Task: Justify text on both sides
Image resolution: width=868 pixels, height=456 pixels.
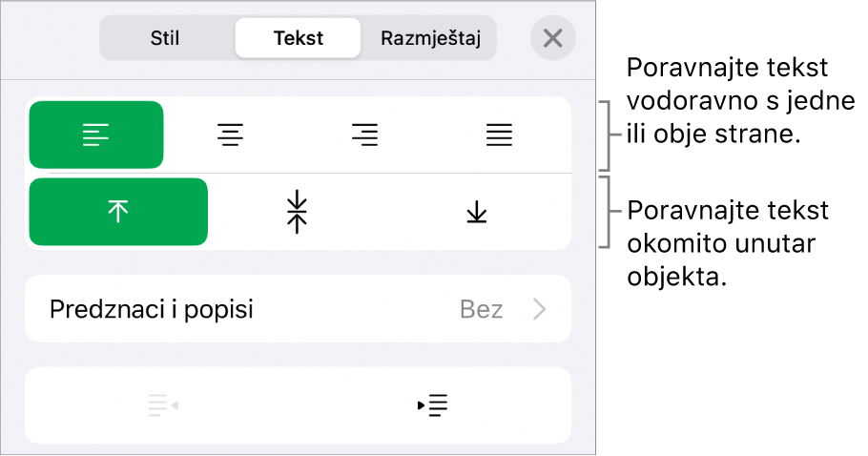Action: click(498, 135)
